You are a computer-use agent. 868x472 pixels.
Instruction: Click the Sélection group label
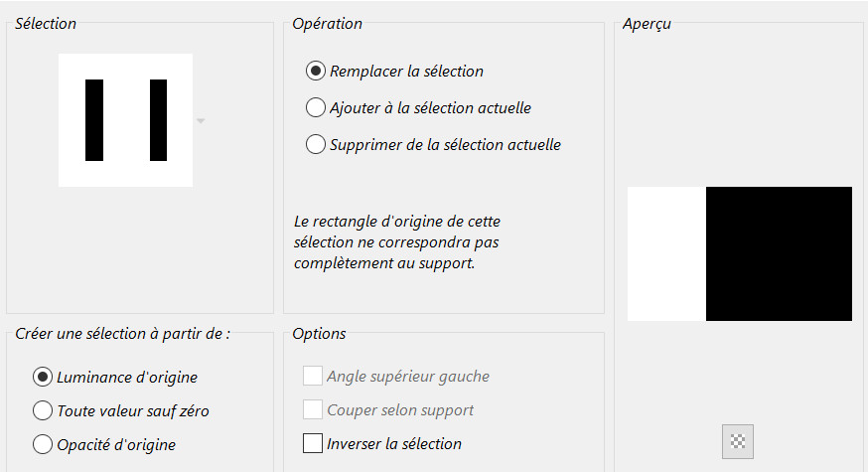tap(46, 24)
